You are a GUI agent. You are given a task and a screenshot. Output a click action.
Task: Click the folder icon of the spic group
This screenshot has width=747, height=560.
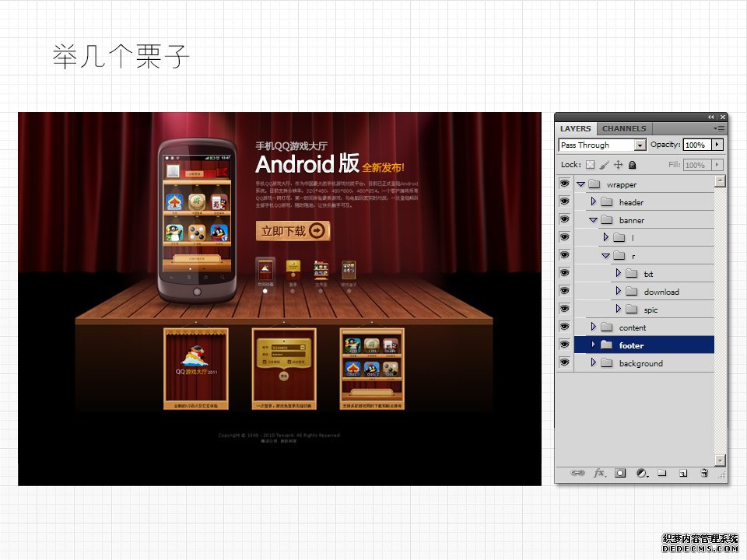pos(631,310)
